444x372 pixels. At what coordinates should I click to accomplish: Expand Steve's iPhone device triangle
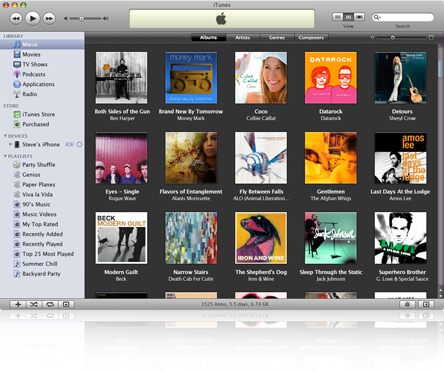point(10,144)
